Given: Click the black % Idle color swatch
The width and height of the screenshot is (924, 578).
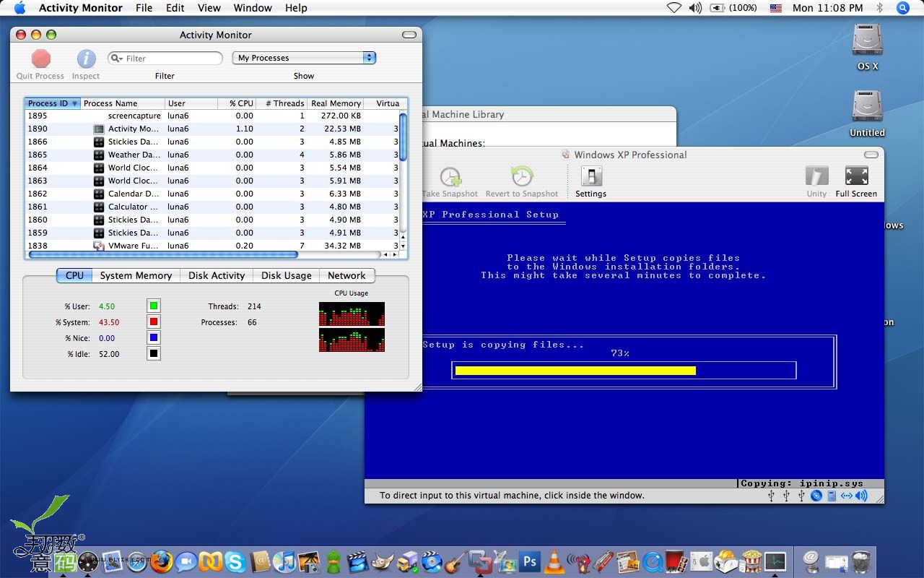Looking at the screenshot, I should tap(153, 353).
